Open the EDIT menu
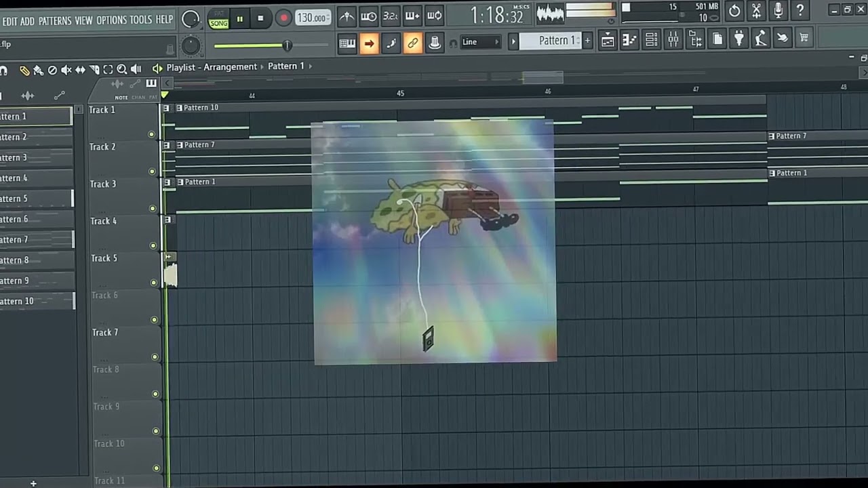The width and height of the screenshot is (868, 488). pyautogui.click(x=9, y=22)
